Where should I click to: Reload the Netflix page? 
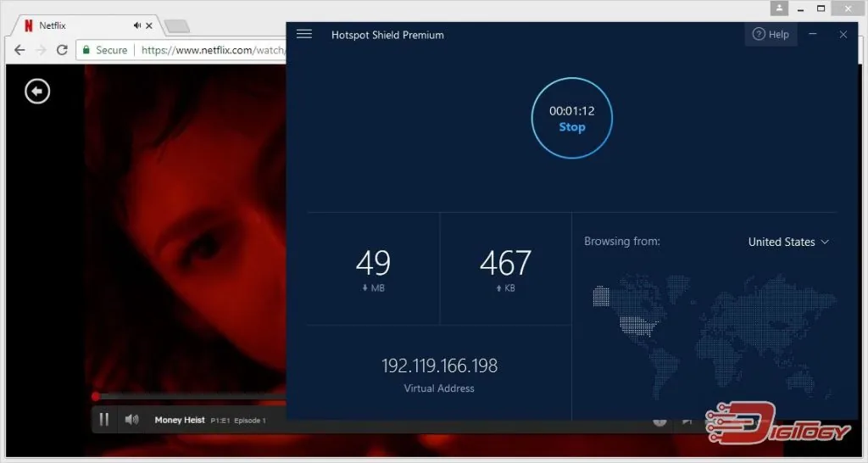point(62,50)
